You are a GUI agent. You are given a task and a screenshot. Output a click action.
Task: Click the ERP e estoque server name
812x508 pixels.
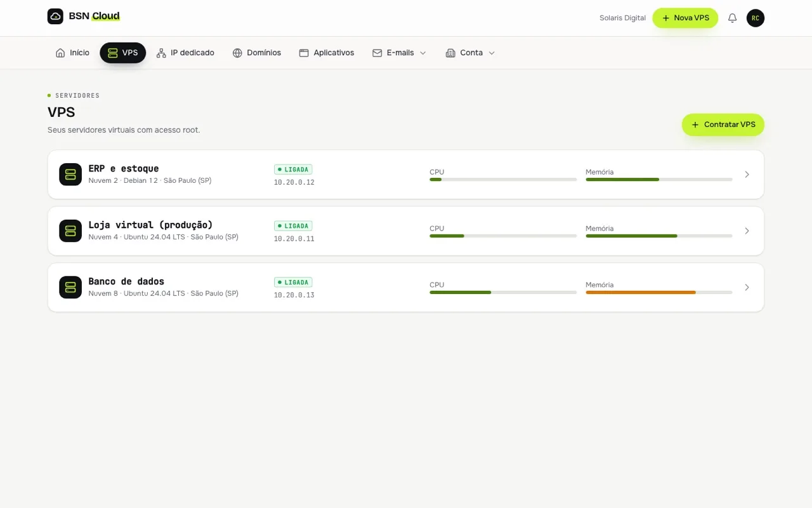tap(124, 168)
